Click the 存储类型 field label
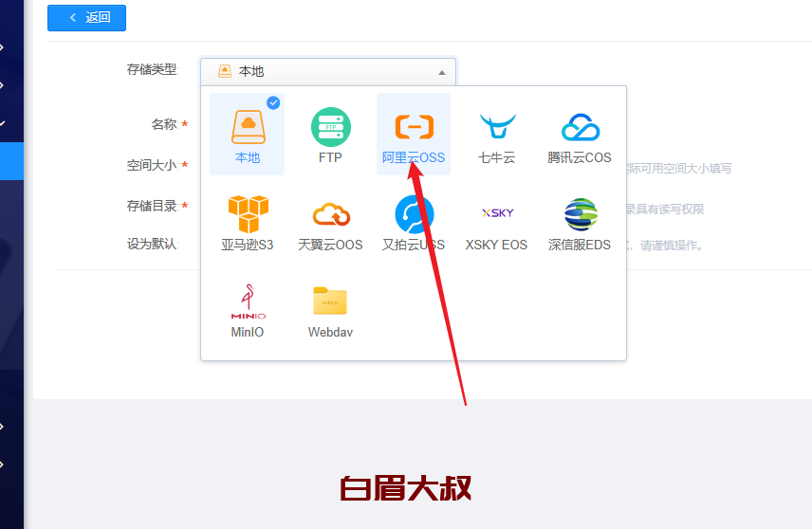The height and width of the screenshot is (529, 812). pyautogui.click(x=152, y=69)
